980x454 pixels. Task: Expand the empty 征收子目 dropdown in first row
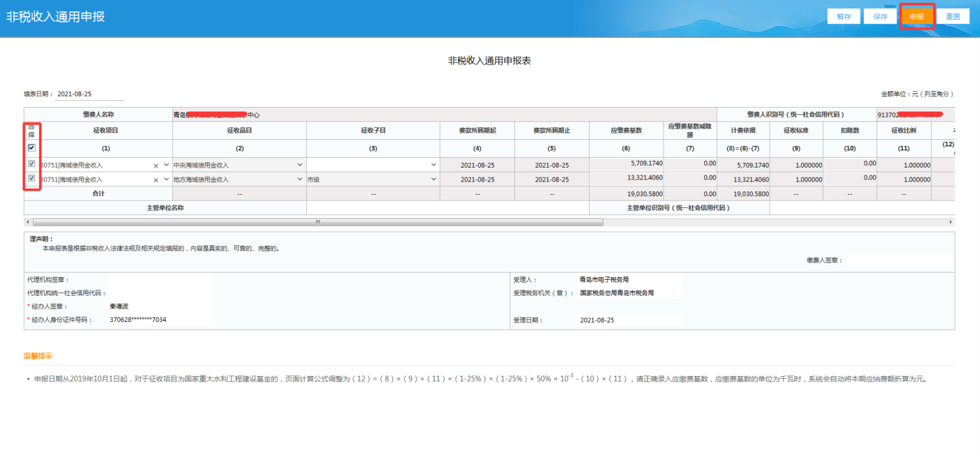point(433,165)
